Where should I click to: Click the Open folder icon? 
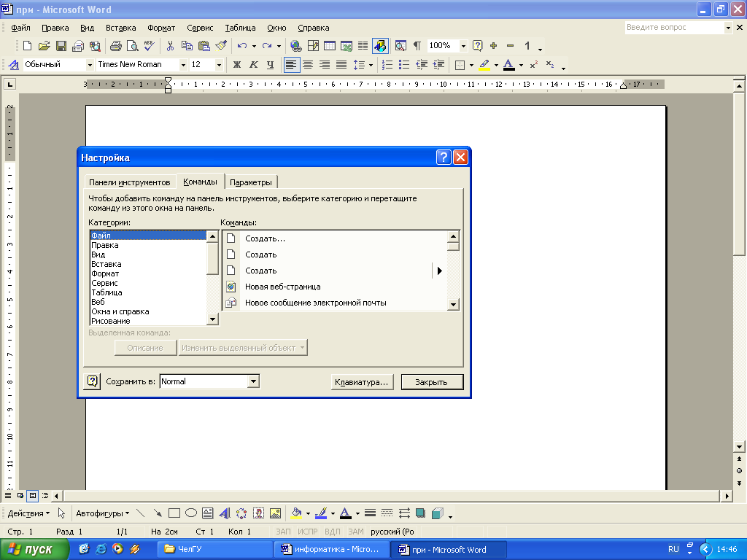(x=44, y=46)
